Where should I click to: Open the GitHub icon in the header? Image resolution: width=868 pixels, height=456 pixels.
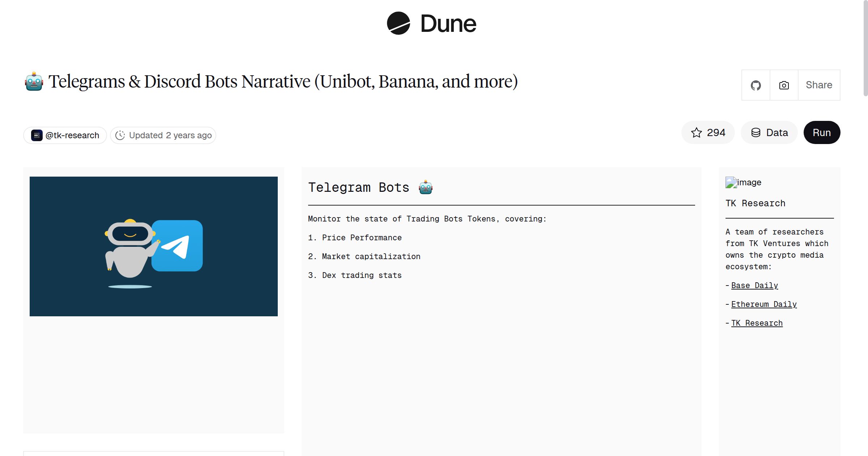(756, 85)
